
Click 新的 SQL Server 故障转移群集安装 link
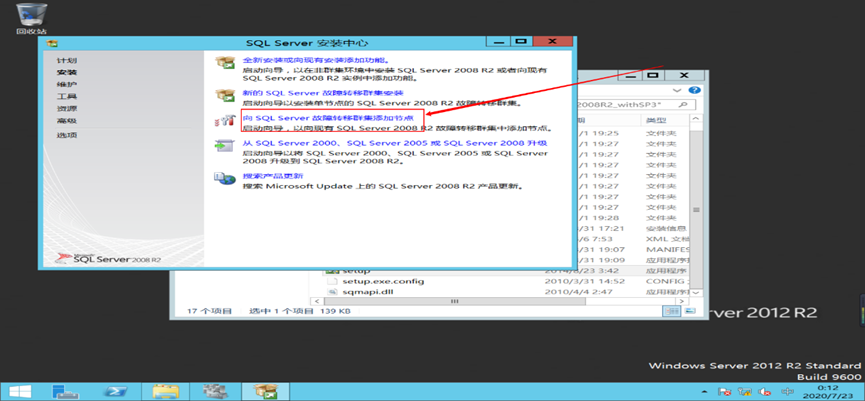coord(323,93)
